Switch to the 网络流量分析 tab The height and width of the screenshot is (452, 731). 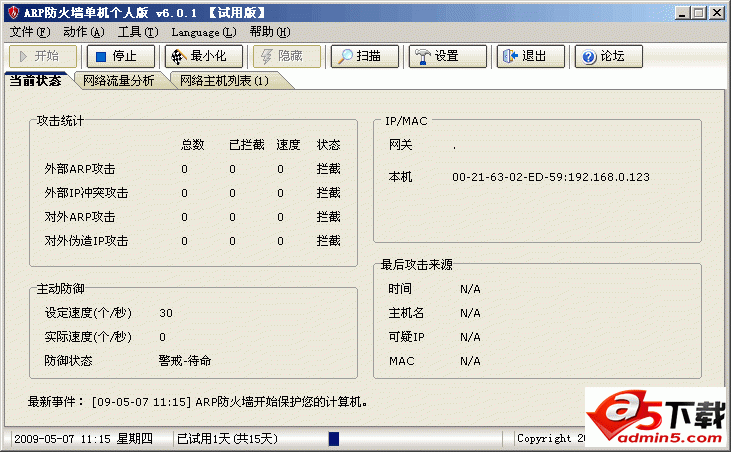[x=118, y=81]
